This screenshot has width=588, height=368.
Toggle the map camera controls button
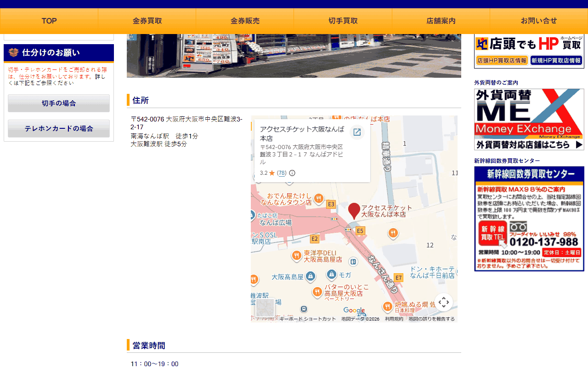point(443,302)
